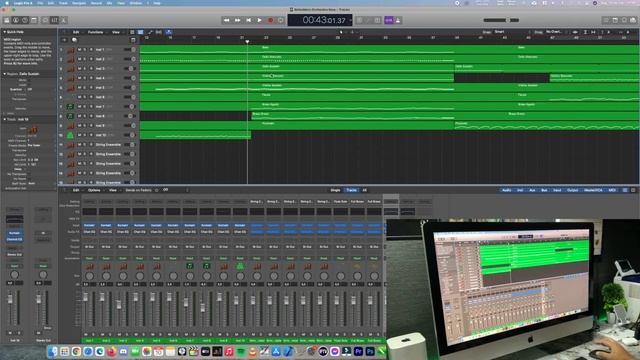Open the Smart Controls pane
640x360 pixels.
pyautogui.click(x=45, y=20)
